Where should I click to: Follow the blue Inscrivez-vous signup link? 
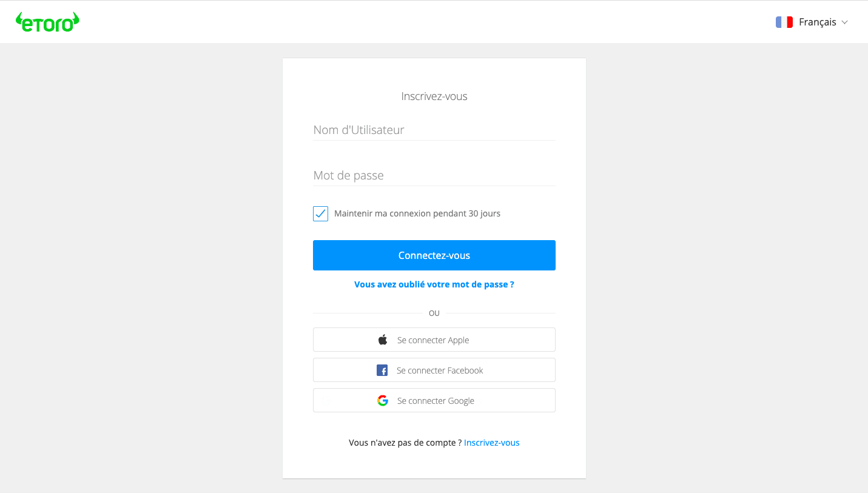pyautogui.click(x=491, y=443)
